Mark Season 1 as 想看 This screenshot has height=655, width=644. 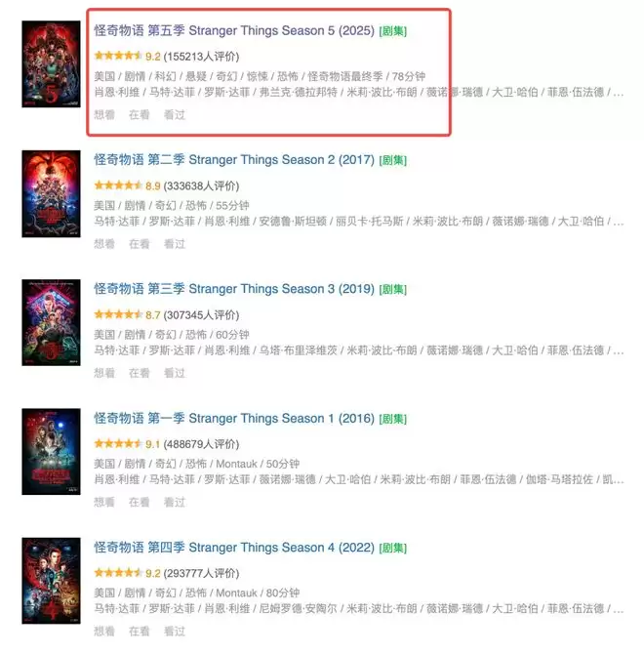[104, 502]
